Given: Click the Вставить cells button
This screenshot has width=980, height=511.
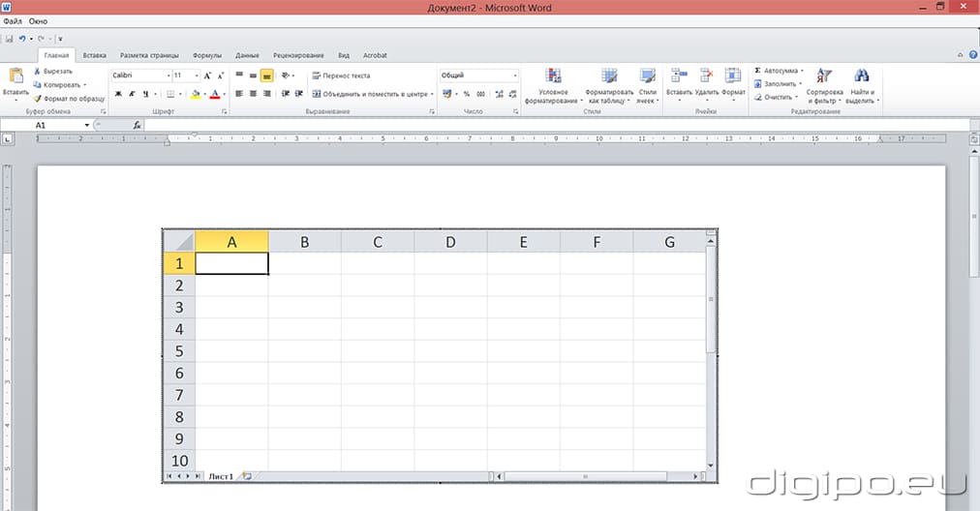Looking at the screenshot, I should (679, 83).
